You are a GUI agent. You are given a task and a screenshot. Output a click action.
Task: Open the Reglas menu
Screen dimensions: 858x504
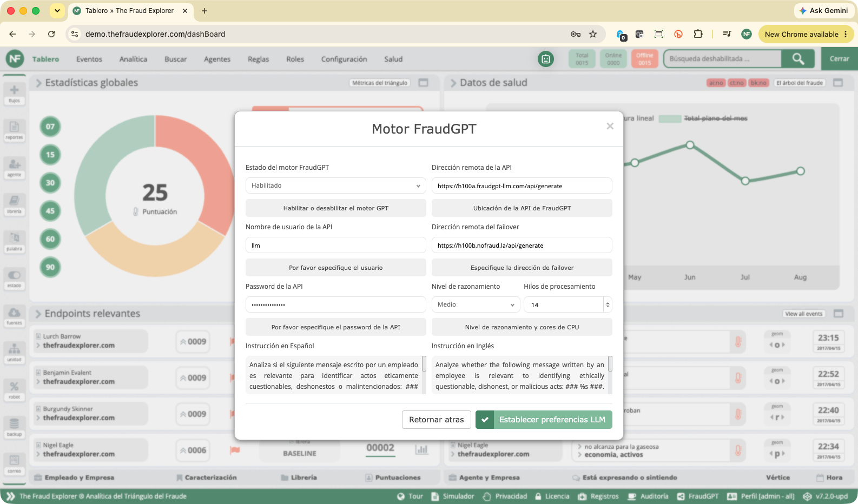[258, 59]
